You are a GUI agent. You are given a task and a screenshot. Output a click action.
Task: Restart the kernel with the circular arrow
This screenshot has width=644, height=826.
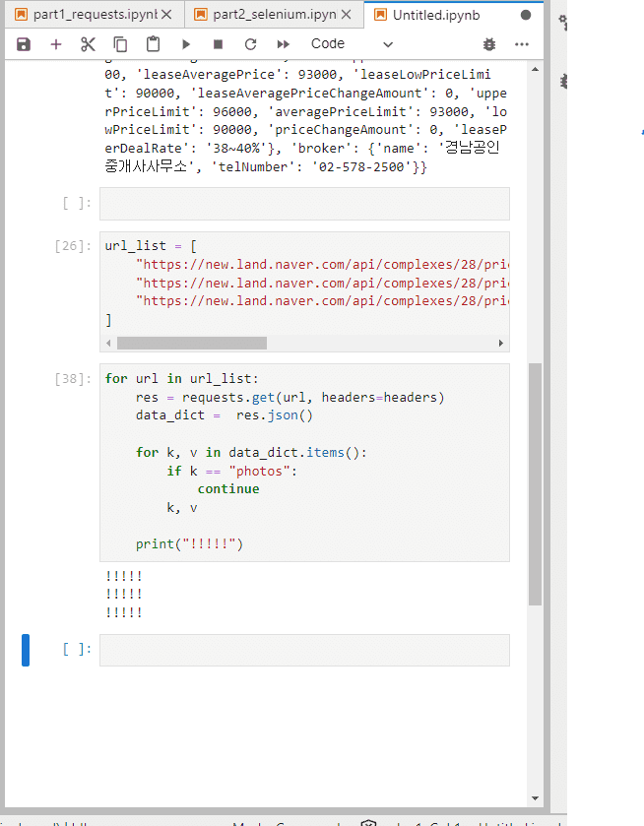(x=250, y=44)
